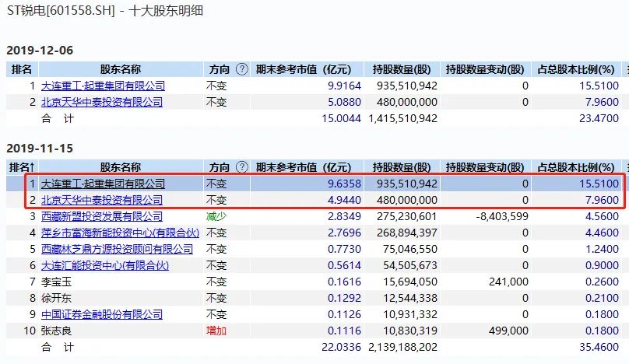Screen dimensions: 629x364
Task: Click shares cell 12,544,338
Action: click(x=410, y=298)
